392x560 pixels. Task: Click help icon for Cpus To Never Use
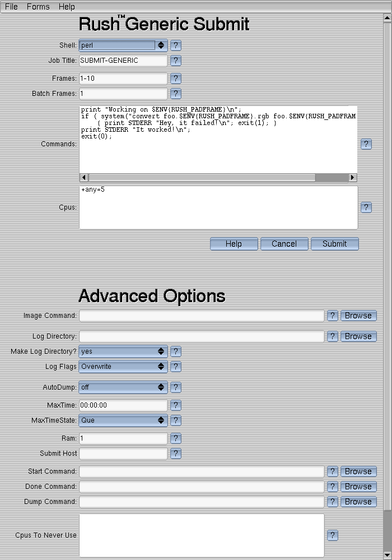point(333,535)
